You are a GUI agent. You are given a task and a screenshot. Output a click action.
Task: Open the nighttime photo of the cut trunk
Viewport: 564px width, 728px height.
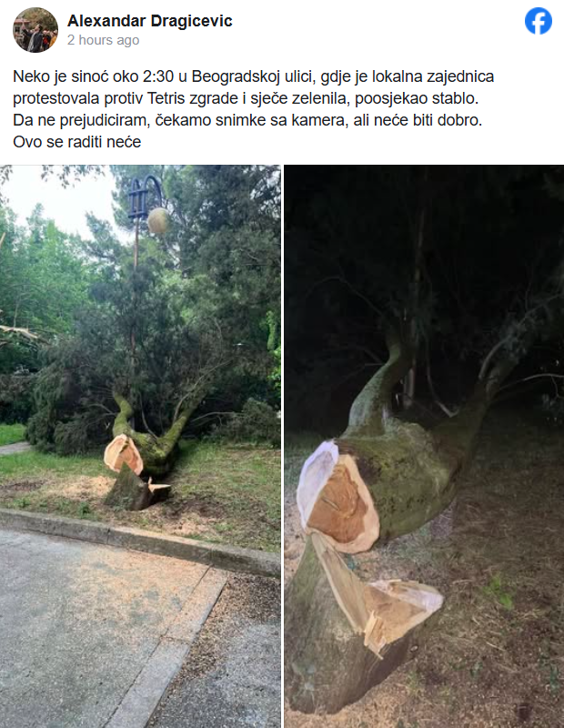[x=424, y=446]
